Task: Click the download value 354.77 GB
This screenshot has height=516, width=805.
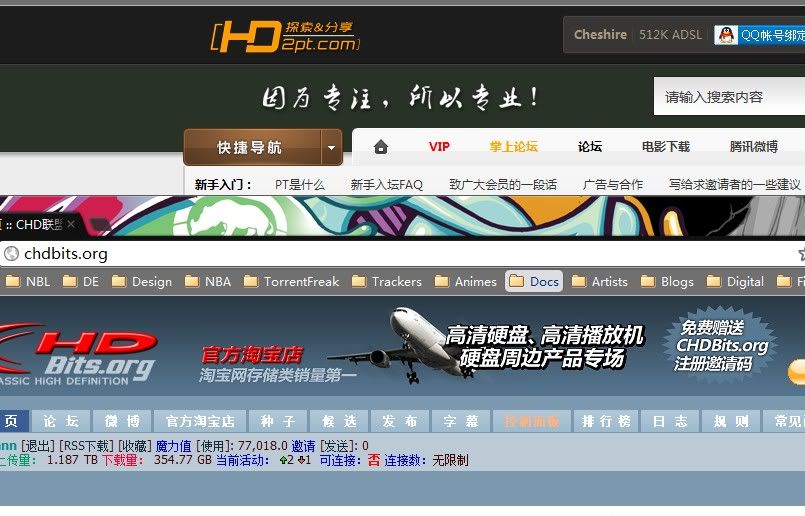Action: click(183, 460)
